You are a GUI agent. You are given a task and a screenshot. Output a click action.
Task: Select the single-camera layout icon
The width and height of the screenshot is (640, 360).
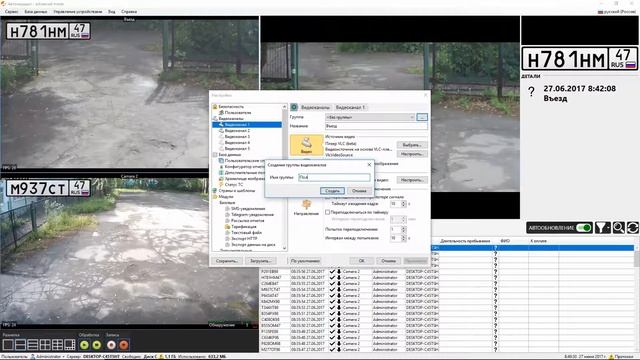(8, 345)
